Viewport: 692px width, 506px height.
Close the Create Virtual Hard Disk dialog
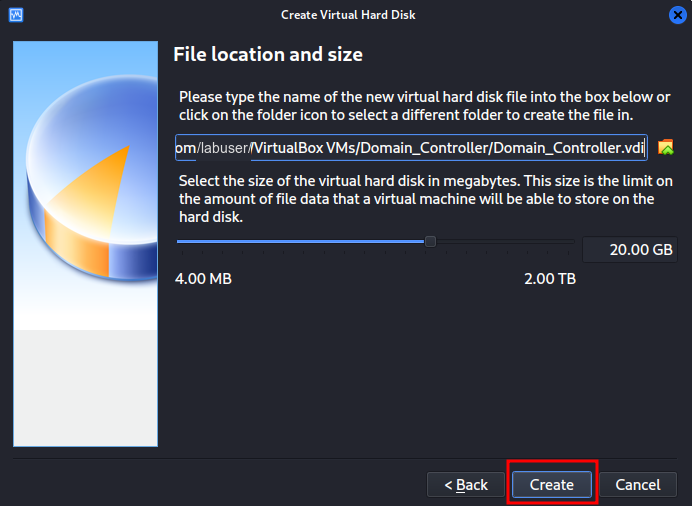677,15
